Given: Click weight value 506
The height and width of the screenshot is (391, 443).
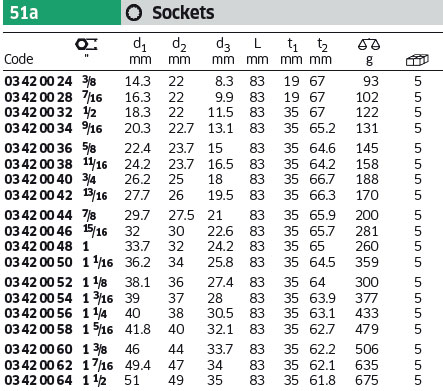Looking at the screenshot, I should pyautogui.click(x=367, y=349).
